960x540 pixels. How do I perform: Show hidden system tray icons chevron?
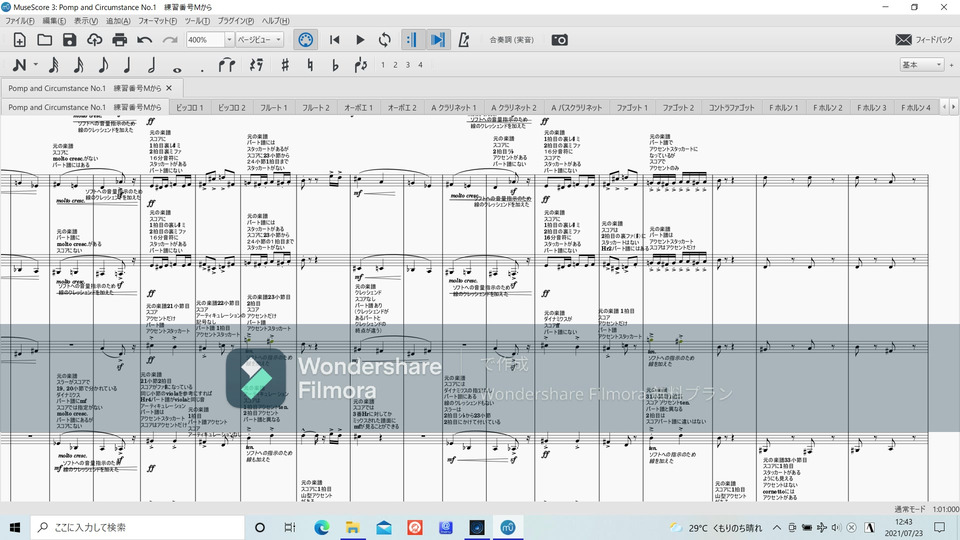tap(776, 527)
